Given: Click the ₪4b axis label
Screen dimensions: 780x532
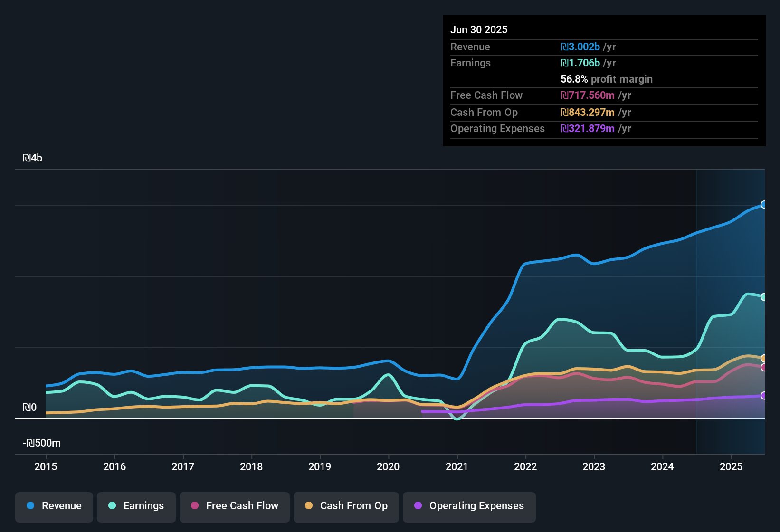Looking at the screenshot, I should (32, 158).
